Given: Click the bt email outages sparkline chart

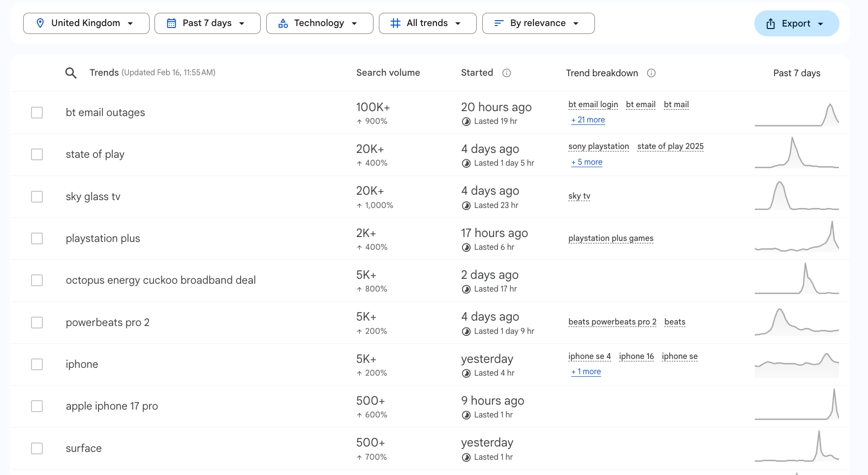Looking at the screenshot, I should pos(797,114).
